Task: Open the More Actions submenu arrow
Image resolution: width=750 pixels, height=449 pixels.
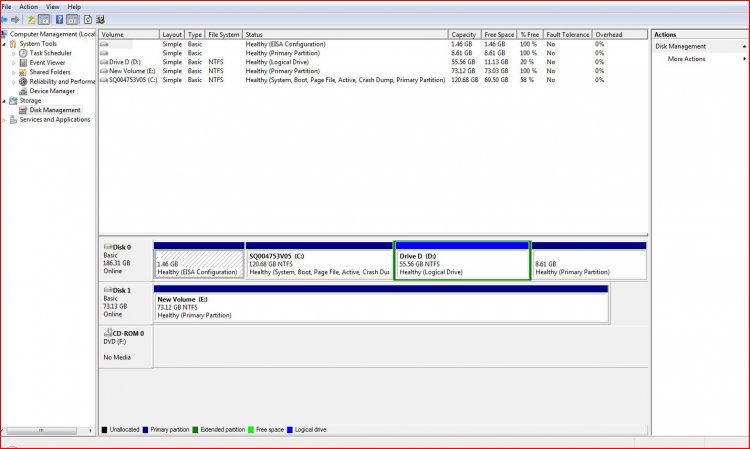Action: [x=744, y=59]
